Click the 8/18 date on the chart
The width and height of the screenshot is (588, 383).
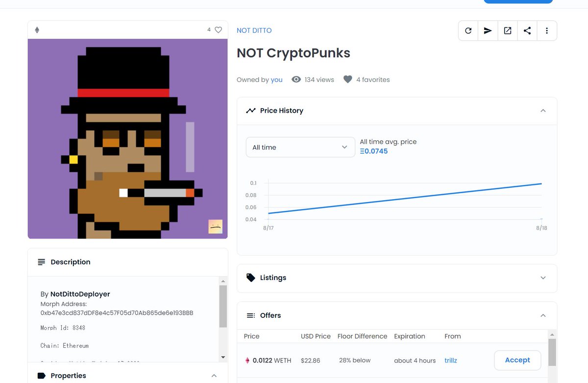pyautogui.click(x=541, y=228)
